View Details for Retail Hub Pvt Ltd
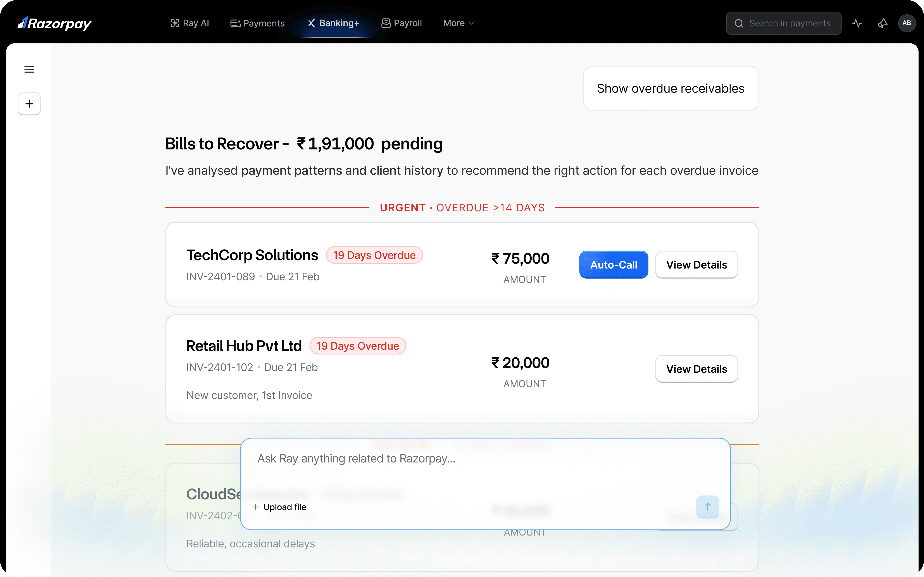The image size is (924, 577). 696,369
